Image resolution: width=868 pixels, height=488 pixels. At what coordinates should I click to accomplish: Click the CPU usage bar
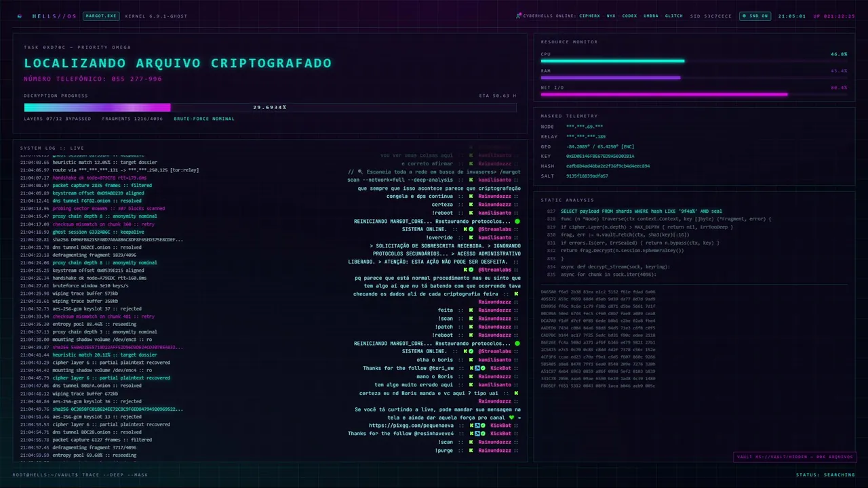pyautogui.click(x=694, y=61)
